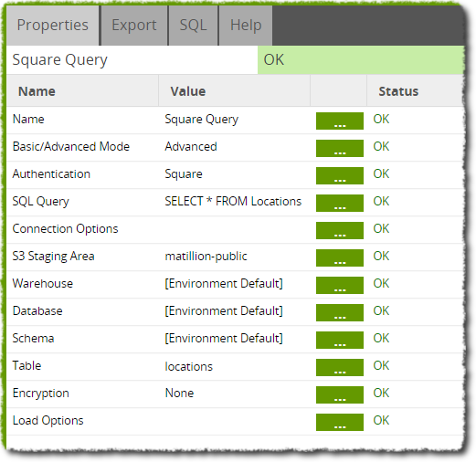Click the 'Schema' property label
The height and width of the screenshot is (462, 476).
click(33, 339)
